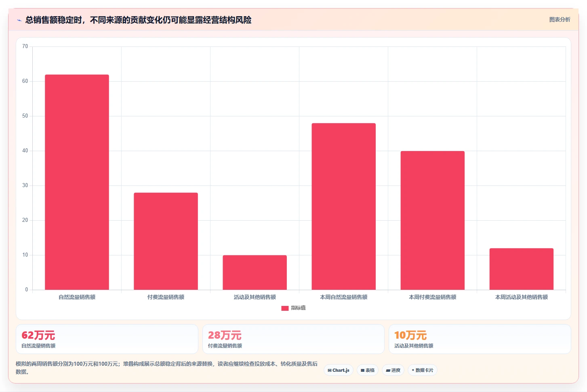
Task: Click the 数据卡片 tag chip
Action: 423,370
